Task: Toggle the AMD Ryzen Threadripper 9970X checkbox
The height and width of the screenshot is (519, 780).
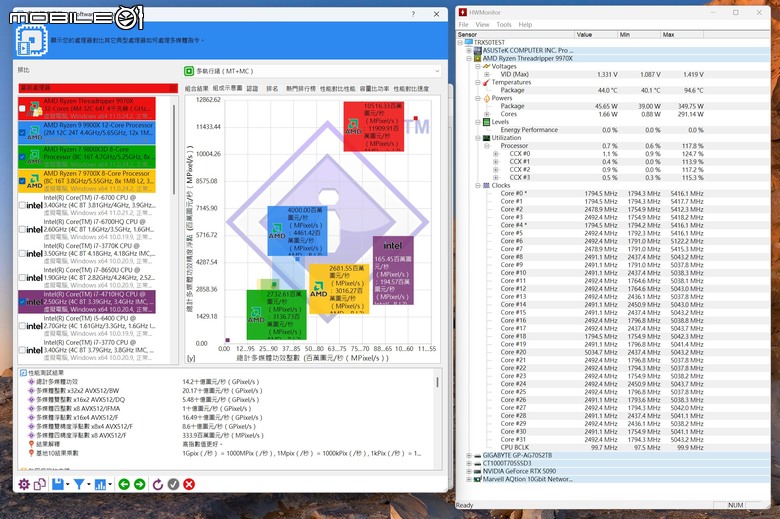Action: 22,108
